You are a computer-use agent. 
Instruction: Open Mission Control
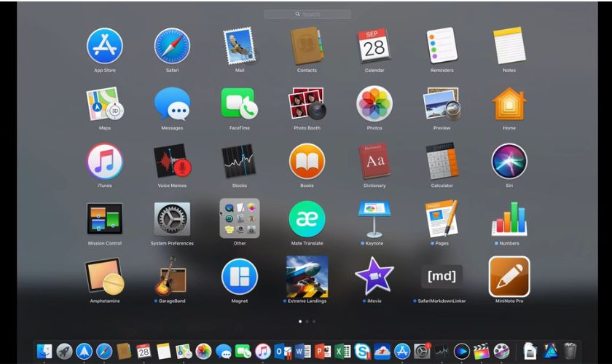coord(105,219)
